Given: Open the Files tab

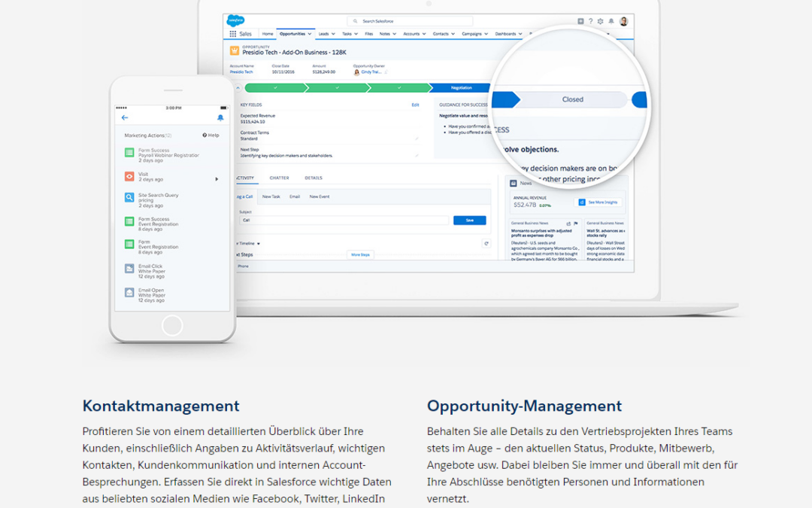Looking at the screenshot, I should [x=368, y=34].
